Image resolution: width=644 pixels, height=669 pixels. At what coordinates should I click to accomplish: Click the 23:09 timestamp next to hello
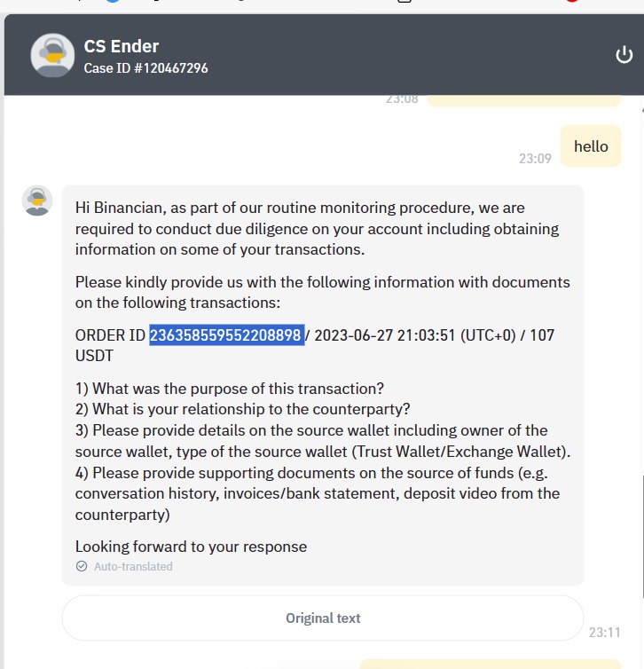coord(535,159)
